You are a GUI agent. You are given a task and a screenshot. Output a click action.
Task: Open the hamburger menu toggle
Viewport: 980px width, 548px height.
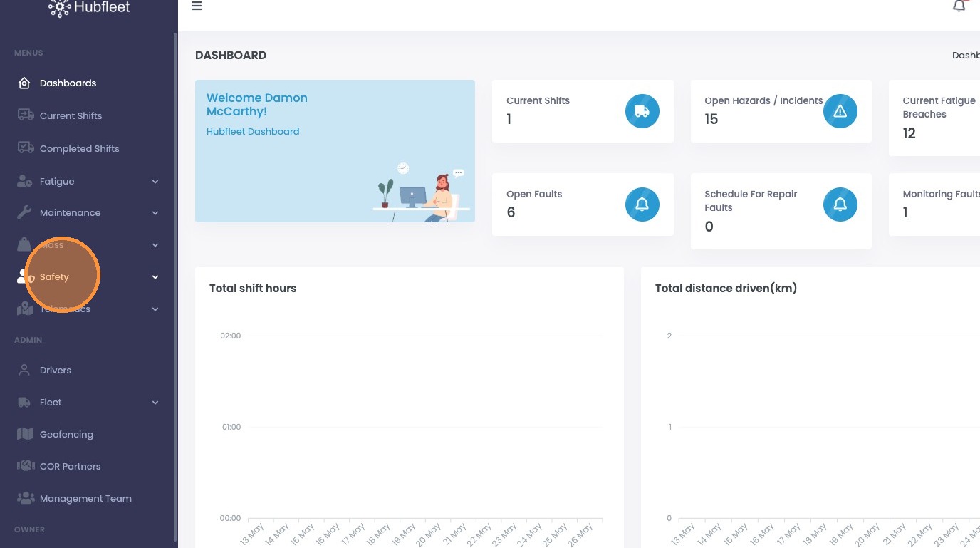[x=197, y=6]
